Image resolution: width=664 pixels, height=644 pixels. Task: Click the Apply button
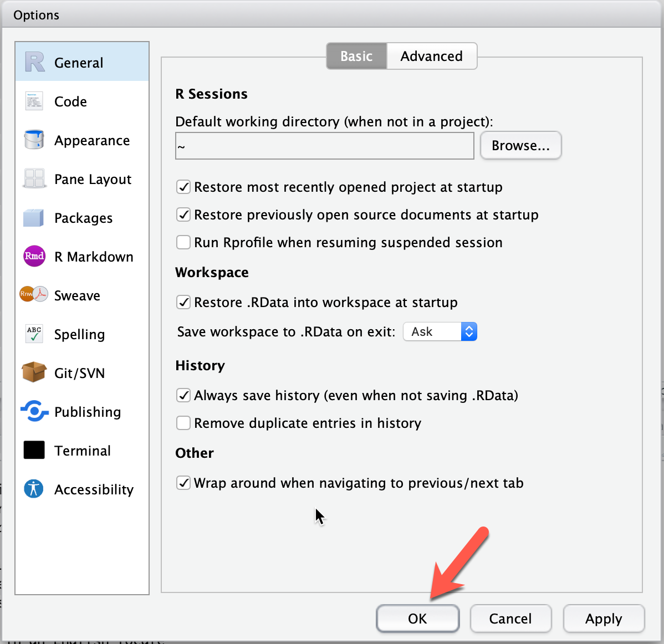tap(604, 619)
